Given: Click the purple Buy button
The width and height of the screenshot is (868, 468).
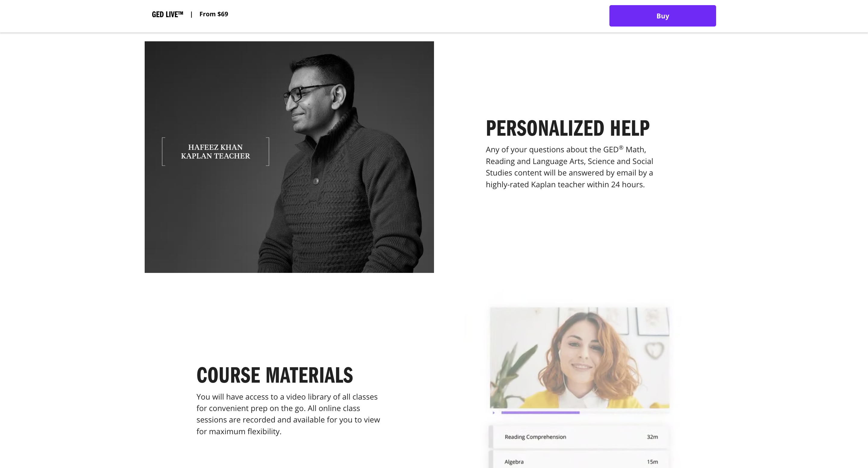Looking at the screenshot, I should 662,16.
